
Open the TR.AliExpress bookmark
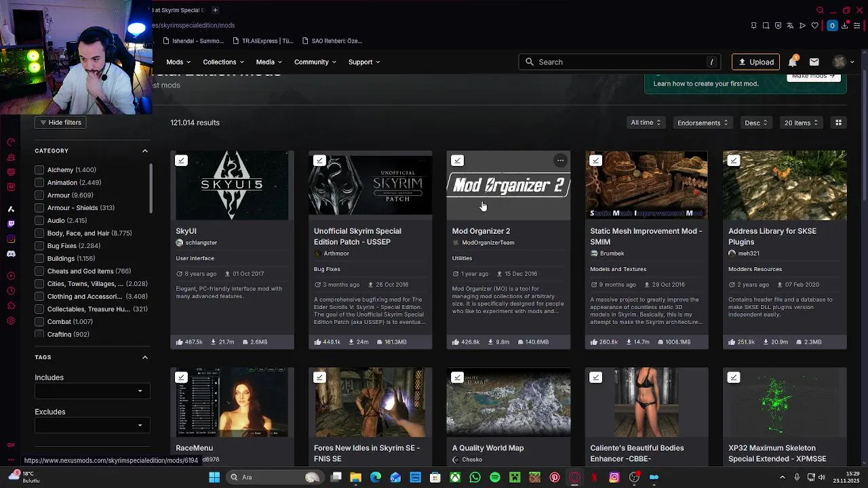coord(262,41)
